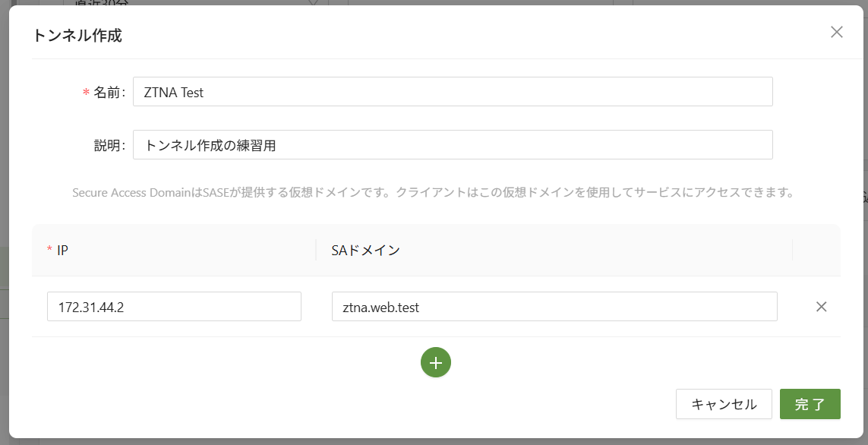Click キャンセル to abort the tunnel setup

click(x=723, y=404)
